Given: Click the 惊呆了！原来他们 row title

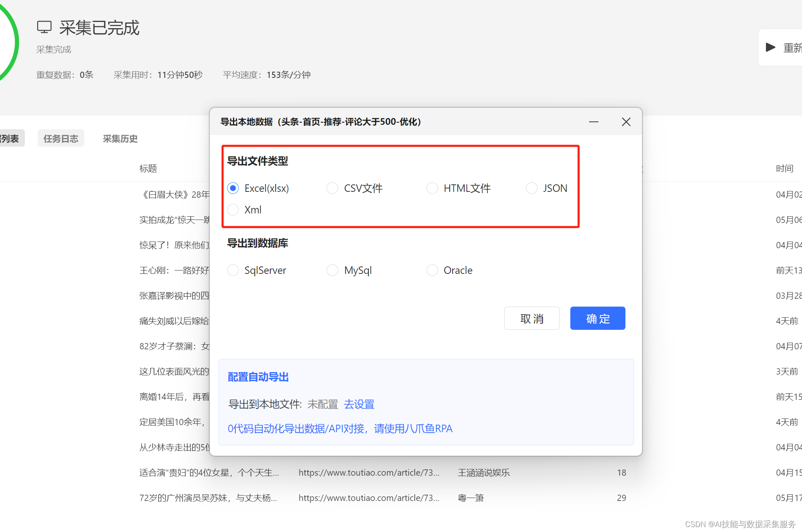Looking at the screenshot, I should coord(174,245).
